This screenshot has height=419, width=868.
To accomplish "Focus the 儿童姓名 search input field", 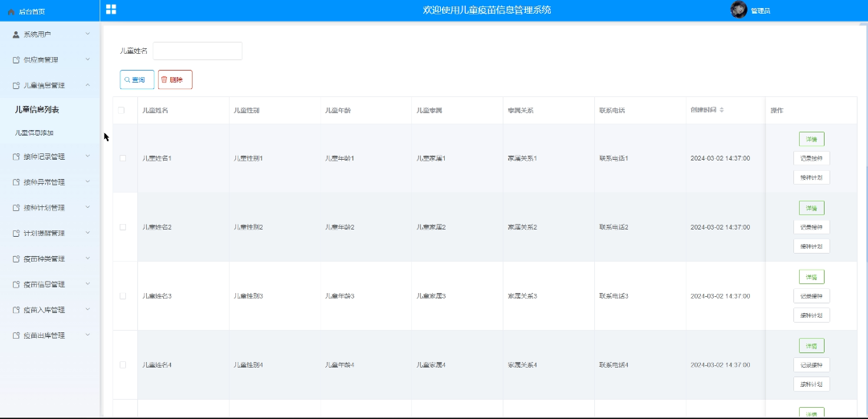I will coord(198,51).
